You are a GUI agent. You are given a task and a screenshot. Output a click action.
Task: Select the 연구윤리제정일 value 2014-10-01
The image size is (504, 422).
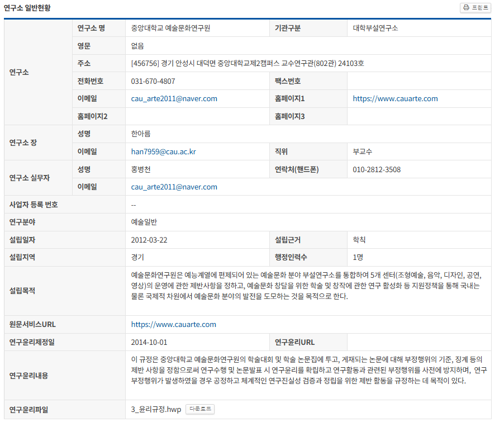point(149,342)
